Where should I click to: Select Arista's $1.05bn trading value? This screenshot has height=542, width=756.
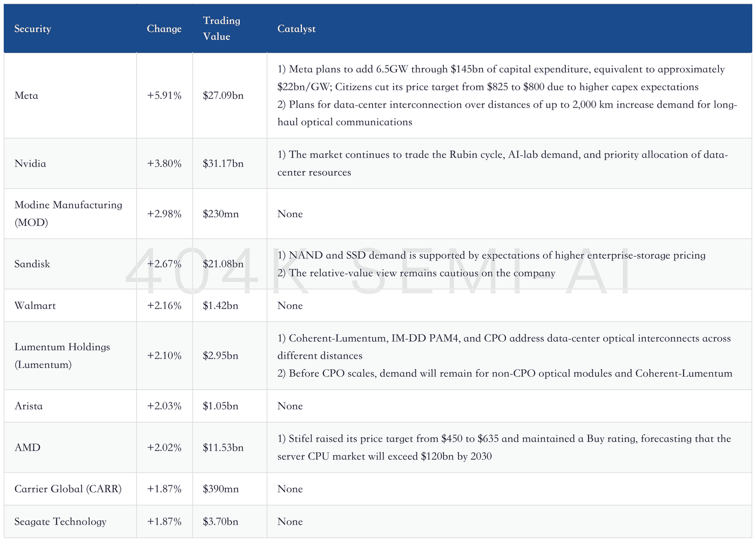pos(220,406)
